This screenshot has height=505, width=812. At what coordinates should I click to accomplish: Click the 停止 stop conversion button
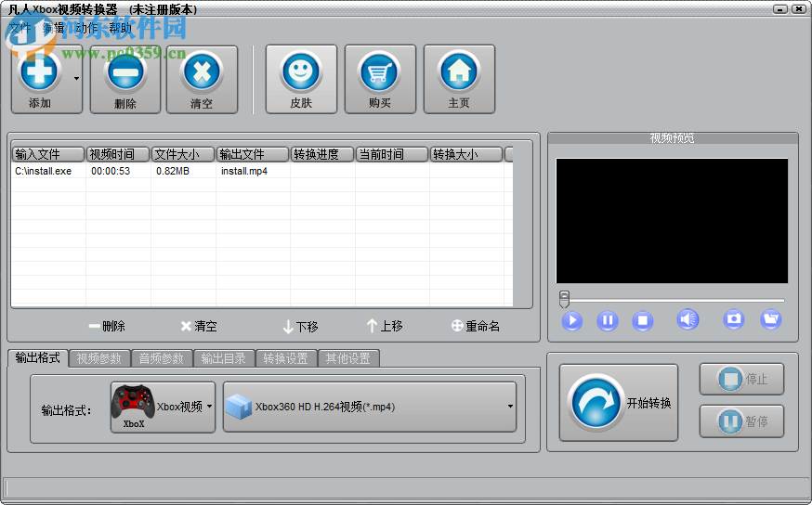click(741, 380)
